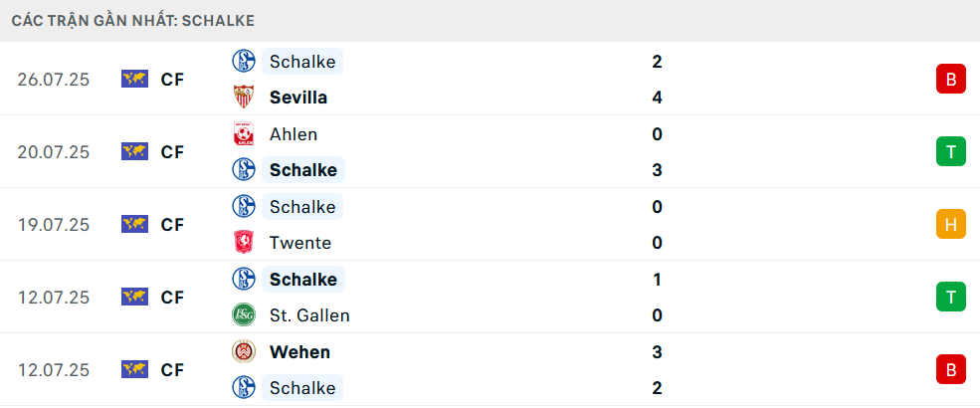The width and height of the screenshot is (980, 408).
Task: Click the Sevilla club crest icon
Action: 244,97
